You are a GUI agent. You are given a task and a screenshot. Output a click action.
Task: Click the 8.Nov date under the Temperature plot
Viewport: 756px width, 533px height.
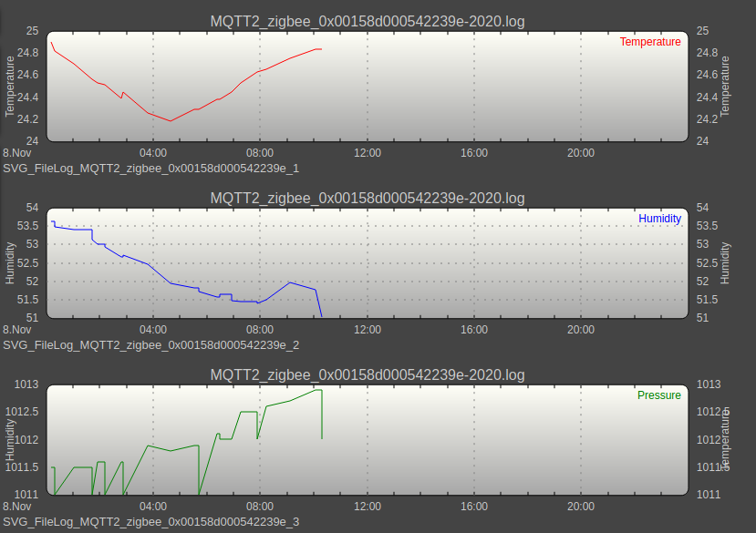(x=17, y=153)
